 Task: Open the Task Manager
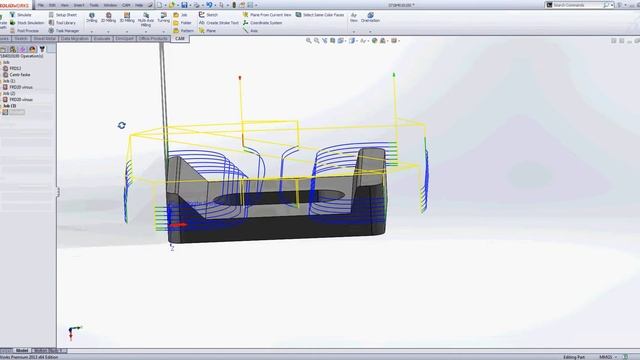click(64, 31)
